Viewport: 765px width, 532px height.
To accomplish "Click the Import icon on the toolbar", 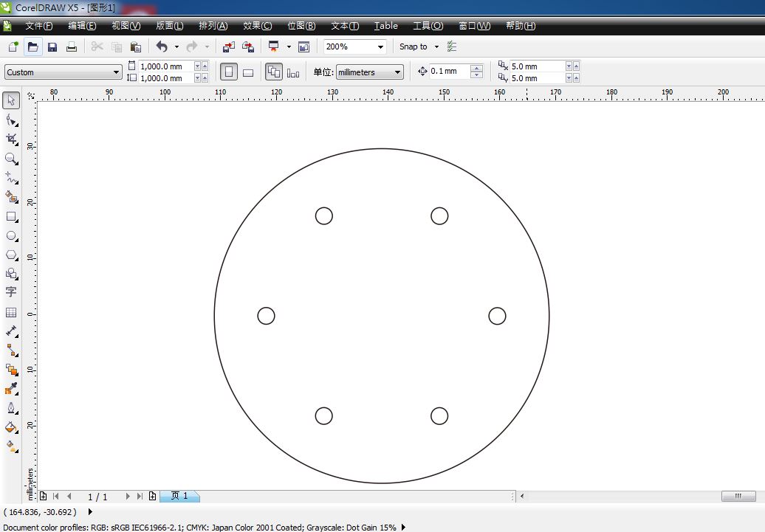I will (228, 46).
